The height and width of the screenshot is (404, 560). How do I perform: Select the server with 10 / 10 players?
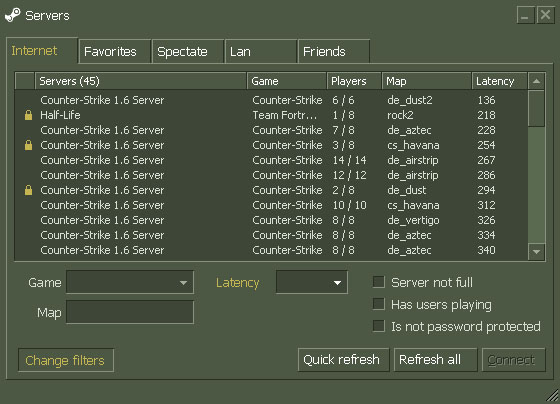coord(271,205)
